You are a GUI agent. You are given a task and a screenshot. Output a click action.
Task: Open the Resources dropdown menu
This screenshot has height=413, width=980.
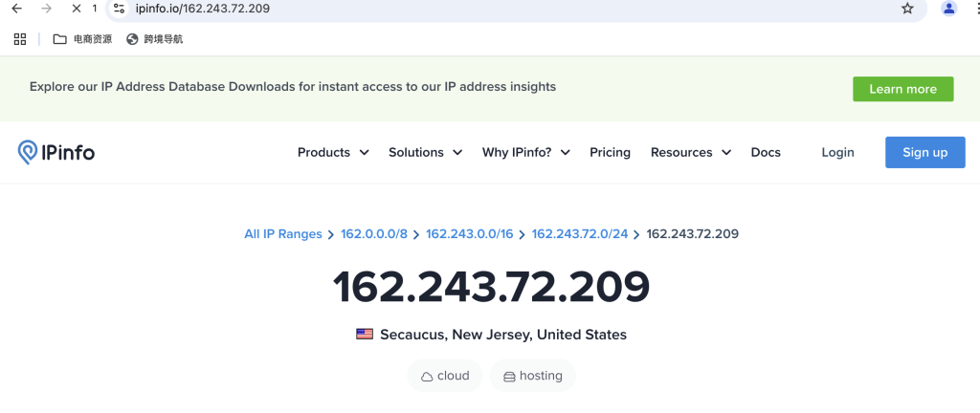691,152
